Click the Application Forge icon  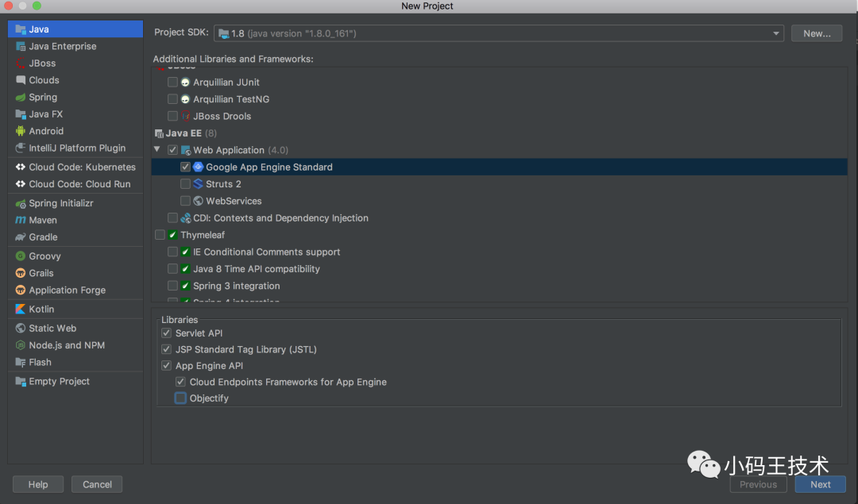coord(21,290)
